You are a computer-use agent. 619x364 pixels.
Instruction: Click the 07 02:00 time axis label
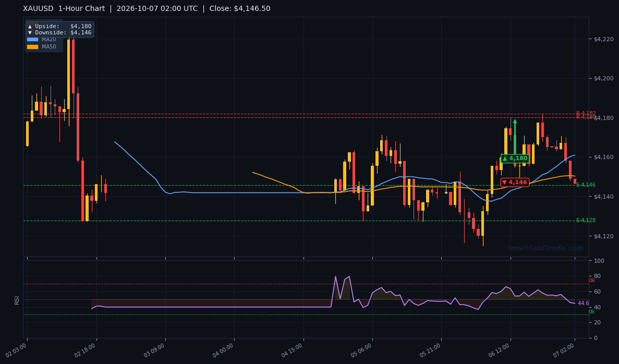click(x=564, y=350)
